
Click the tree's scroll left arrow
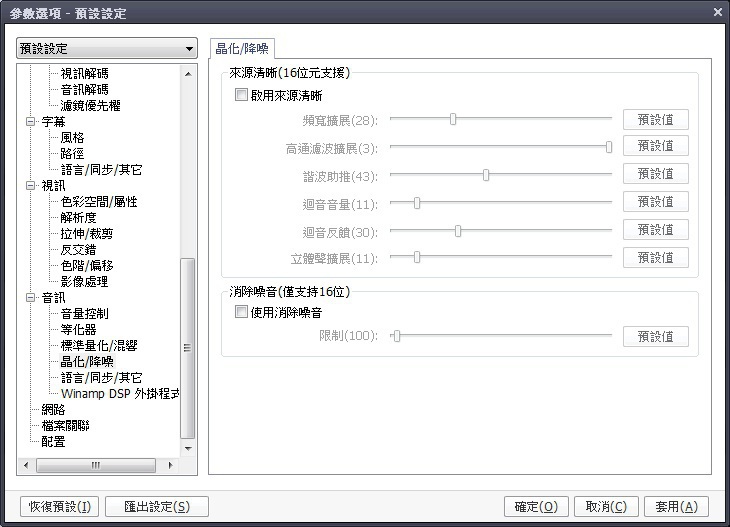point(26,465)
